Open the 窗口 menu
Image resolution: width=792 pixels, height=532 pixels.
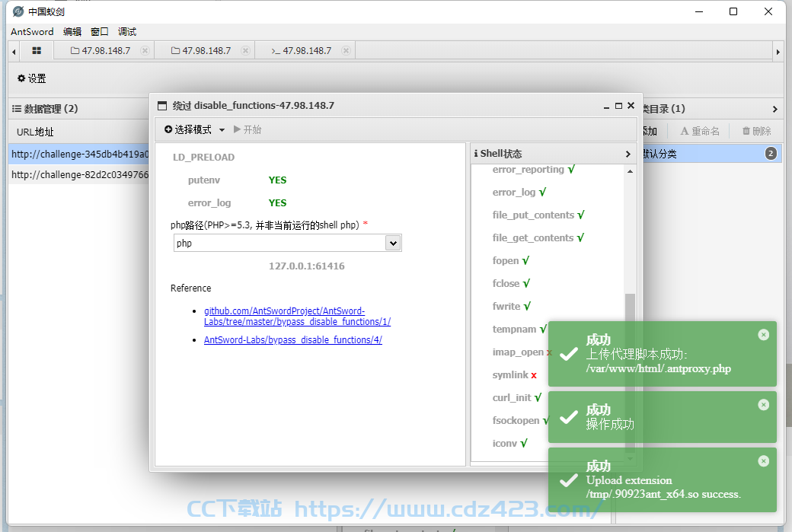(x=100, y=31)
